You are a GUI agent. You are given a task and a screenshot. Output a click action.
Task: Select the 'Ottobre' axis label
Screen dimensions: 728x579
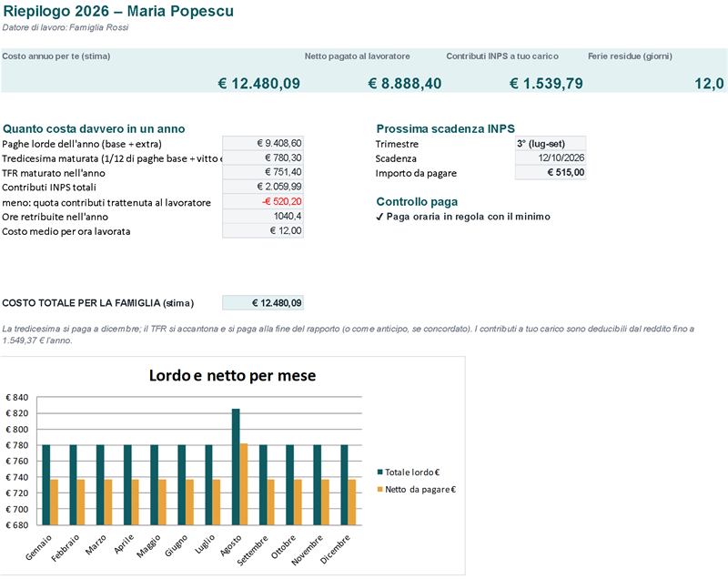283,546
